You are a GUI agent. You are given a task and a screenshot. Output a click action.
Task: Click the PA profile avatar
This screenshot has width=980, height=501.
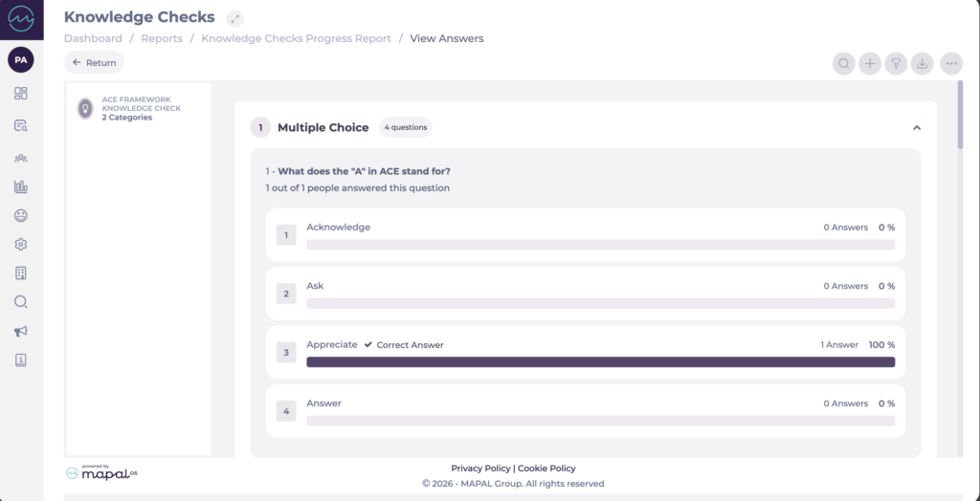point(21,59)
